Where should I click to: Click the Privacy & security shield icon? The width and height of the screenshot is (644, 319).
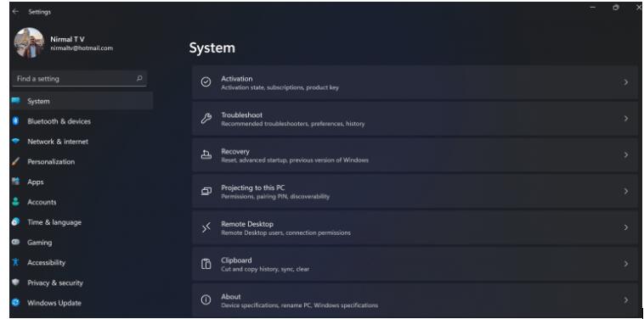[x=15, y=283]
